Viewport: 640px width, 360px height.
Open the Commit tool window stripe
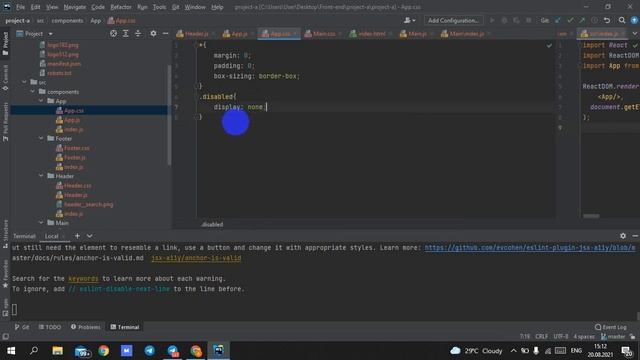point(5,78)
